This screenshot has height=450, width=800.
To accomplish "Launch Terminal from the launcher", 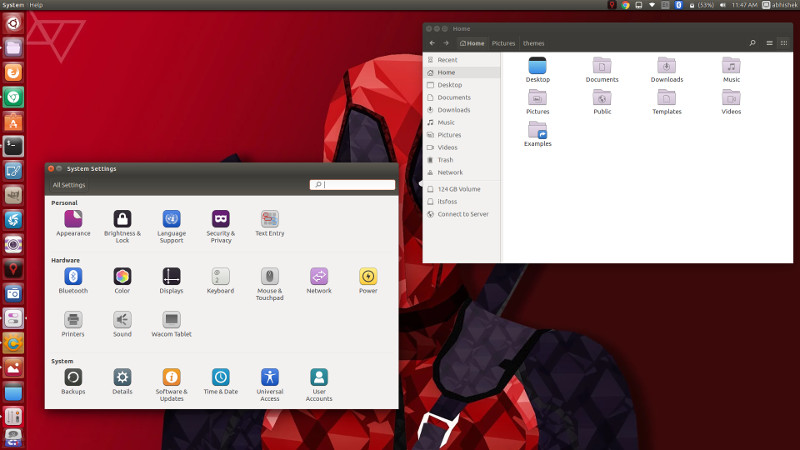I will 13,146.
